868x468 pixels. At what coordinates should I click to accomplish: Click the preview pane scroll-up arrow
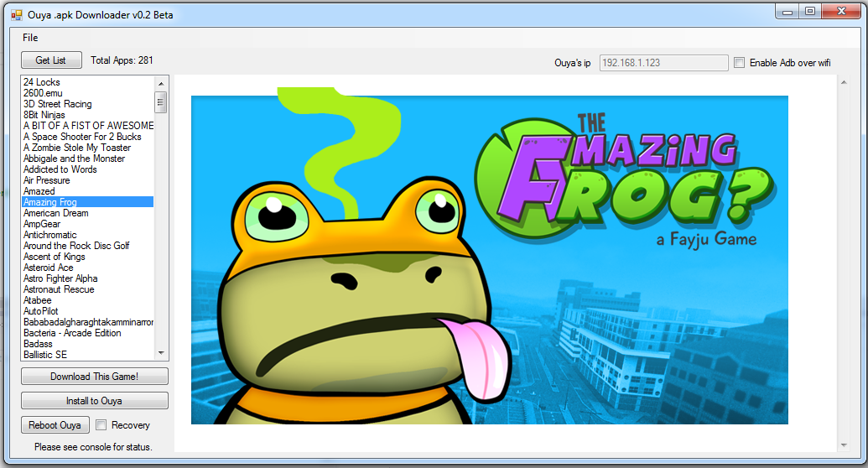[844, 82]
